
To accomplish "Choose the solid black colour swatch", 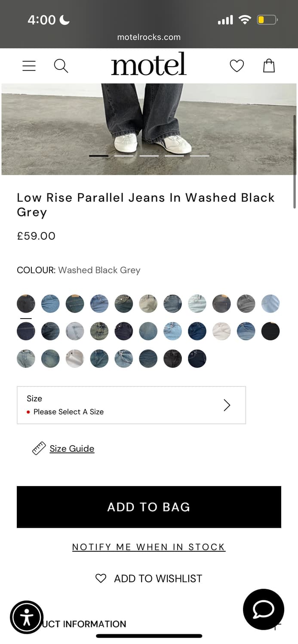I will click(270, 331).
